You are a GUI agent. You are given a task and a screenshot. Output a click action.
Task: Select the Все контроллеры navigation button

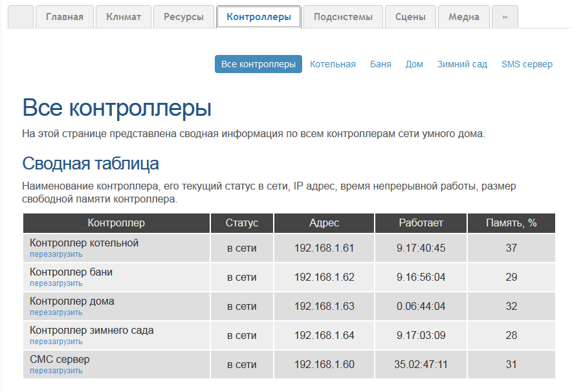[x=258, y=64]
